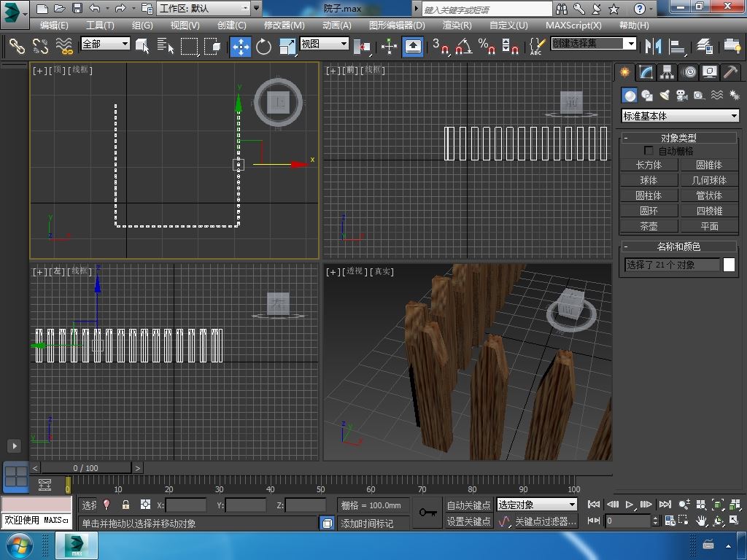Select the Lights category icon
The width and height of the screenshot is (747, 560).
pos(665,96)
